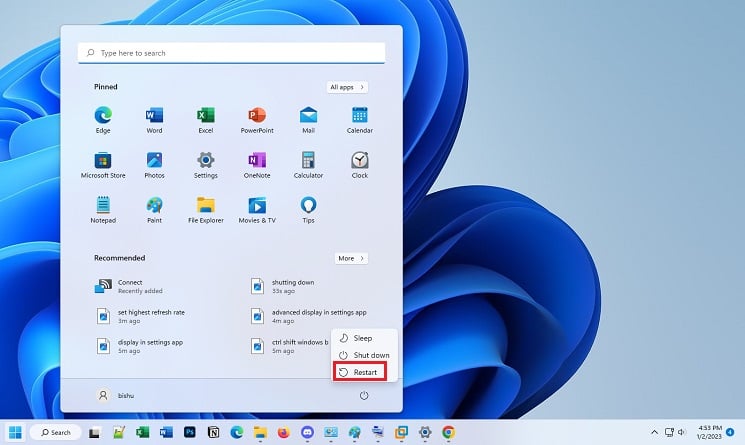Show hidden system tray icons
This screenshot has height=445, width=745.
pos(654,432)
